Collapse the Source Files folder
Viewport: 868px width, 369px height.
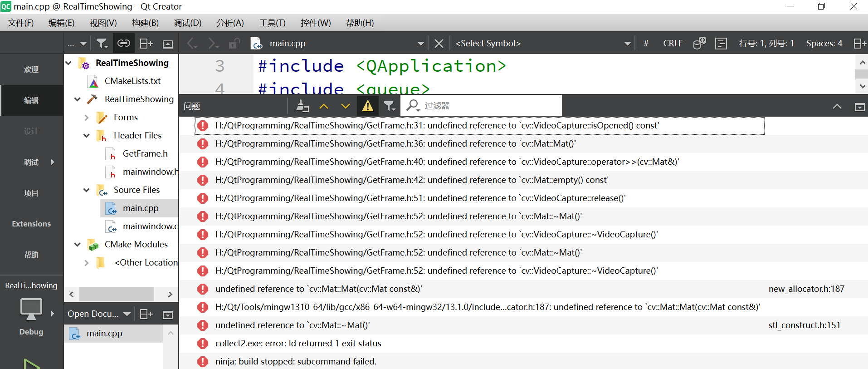point(87,190)
